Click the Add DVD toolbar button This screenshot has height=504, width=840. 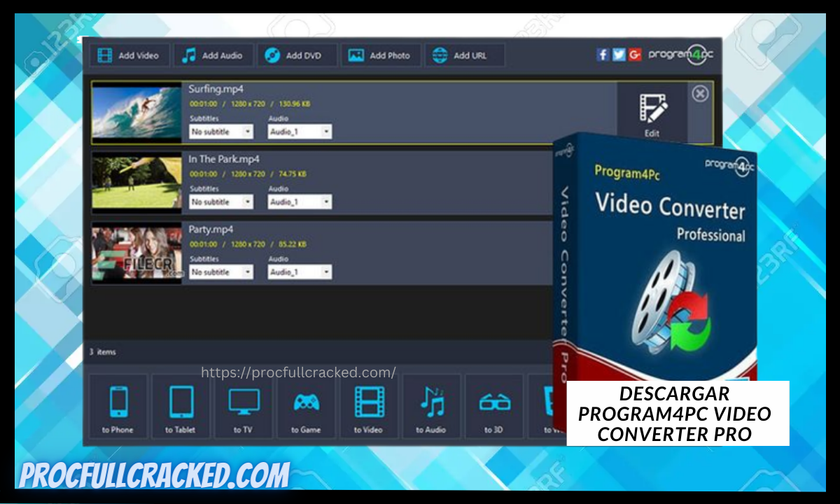[297, 55]
